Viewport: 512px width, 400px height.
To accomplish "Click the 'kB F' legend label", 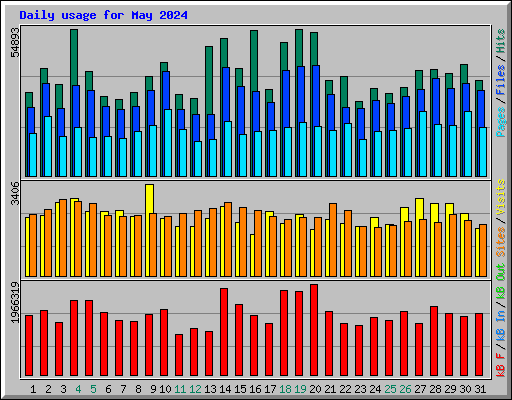I will (501, 365).
